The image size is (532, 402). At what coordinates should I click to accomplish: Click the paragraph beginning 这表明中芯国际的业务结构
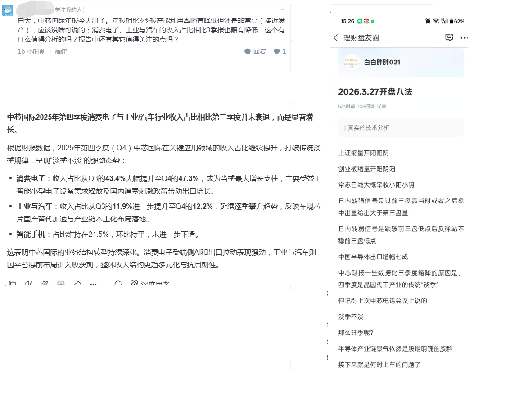(x=162, y=258)
